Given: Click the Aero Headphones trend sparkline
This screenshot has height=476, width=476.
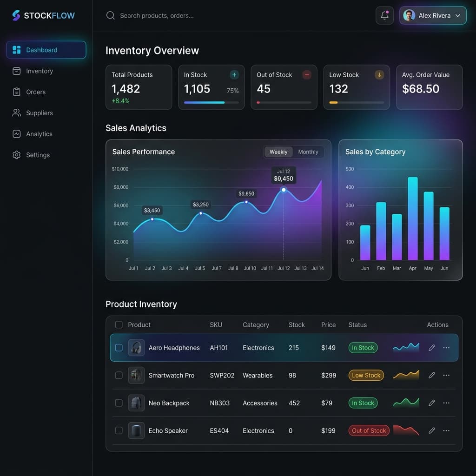Looking at the screenshot, I should 406,347.
